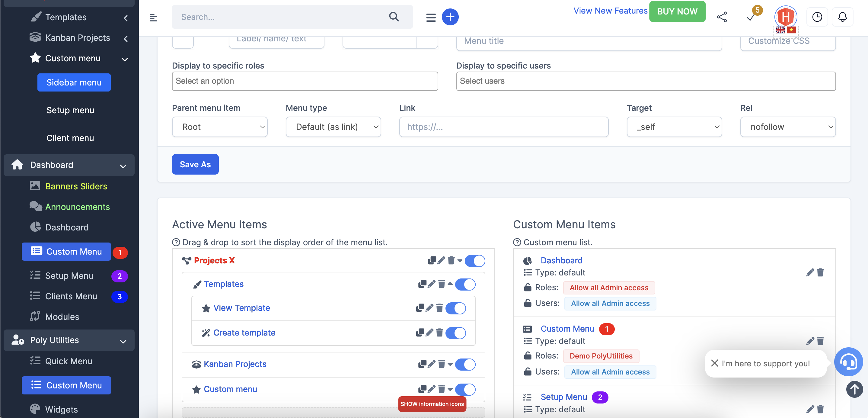Open the View New Features link
868x418 pixels.
610,11
